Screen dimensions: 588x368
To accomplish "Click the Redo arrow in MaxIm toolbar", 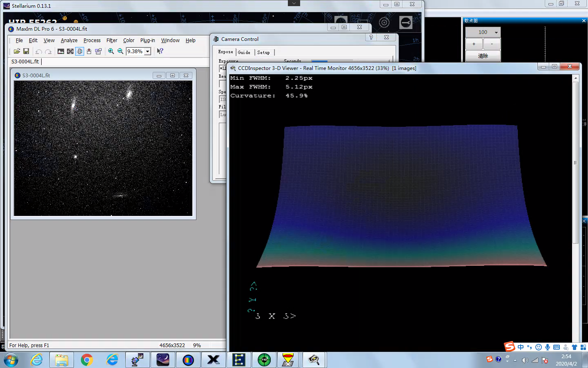I will [48, 51].
